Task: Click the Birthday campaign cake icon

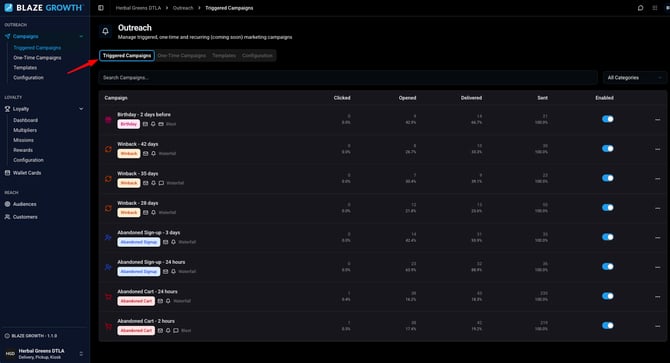Action: click(109, 120)
